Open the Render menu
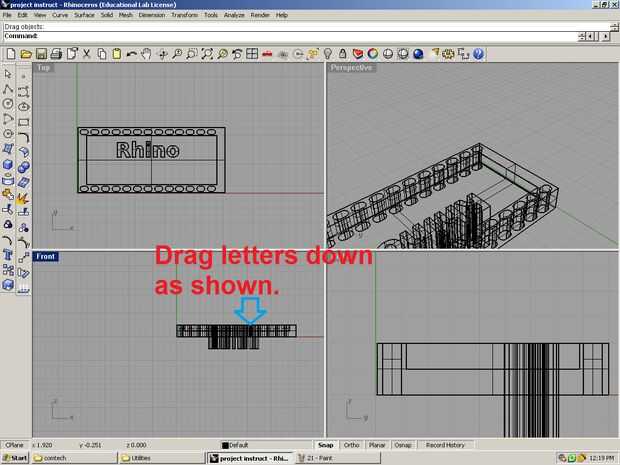The image size is (620, 465). pyautogui.click(x=260, y=15)
